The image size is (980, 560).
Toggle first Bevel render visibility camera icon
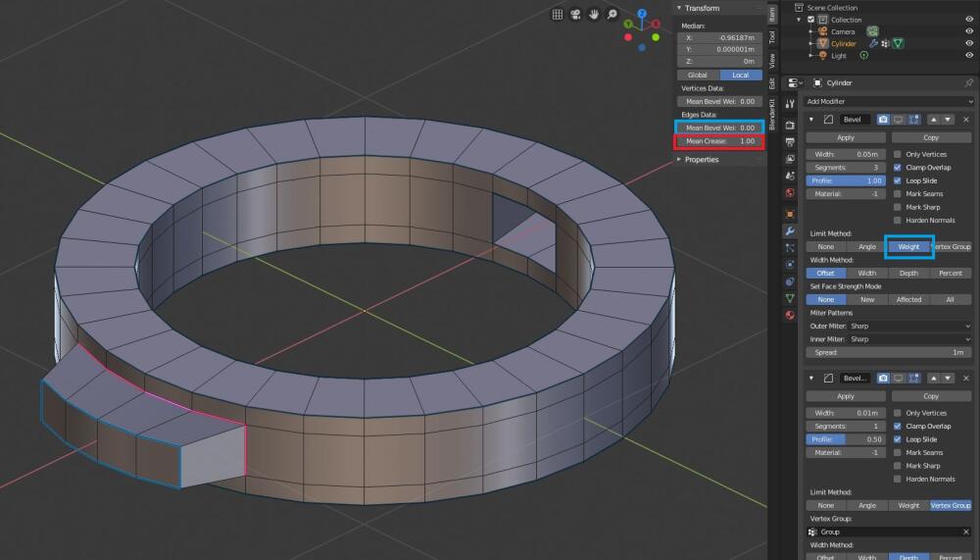click(883, 120)
